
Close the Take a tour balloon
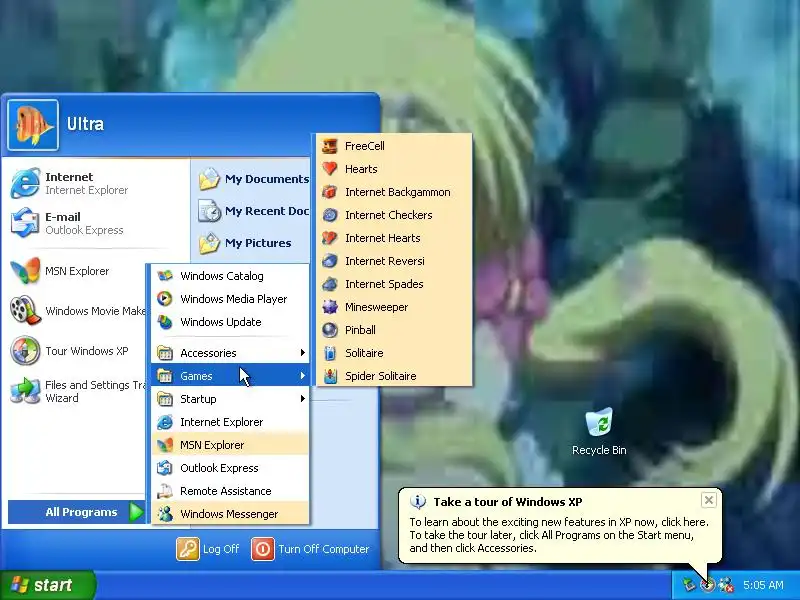[x=709, y=501]
